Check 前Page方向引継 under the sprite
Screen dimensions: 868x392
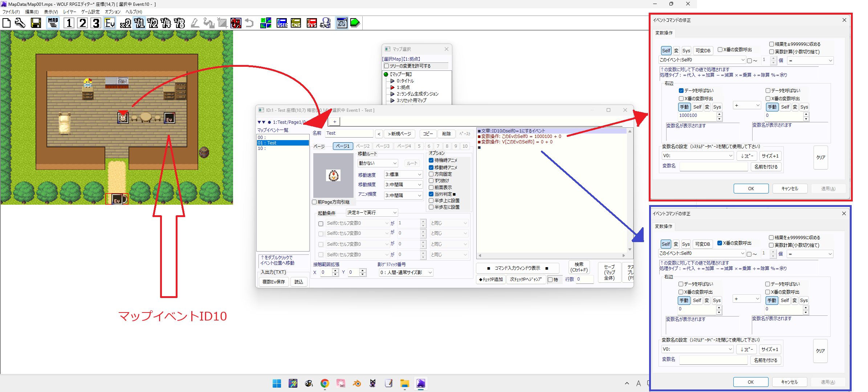point(314,202)
